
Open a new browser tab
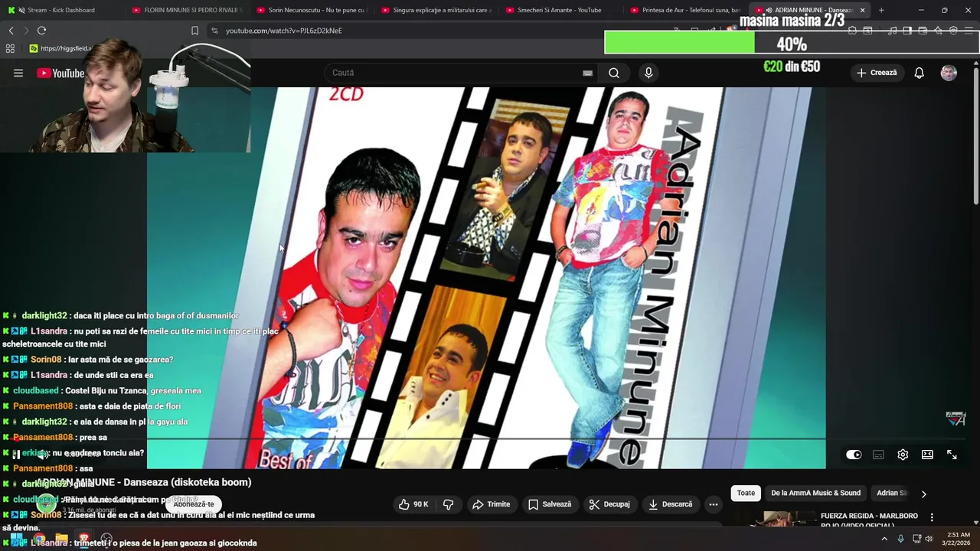pyautogui.click(x=881, y=10)
